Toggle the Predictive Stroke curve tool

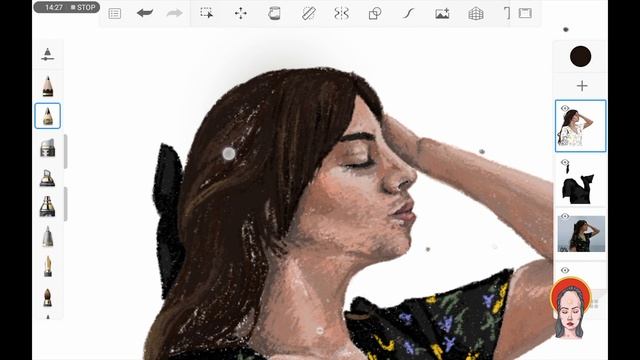click(409, 13)
